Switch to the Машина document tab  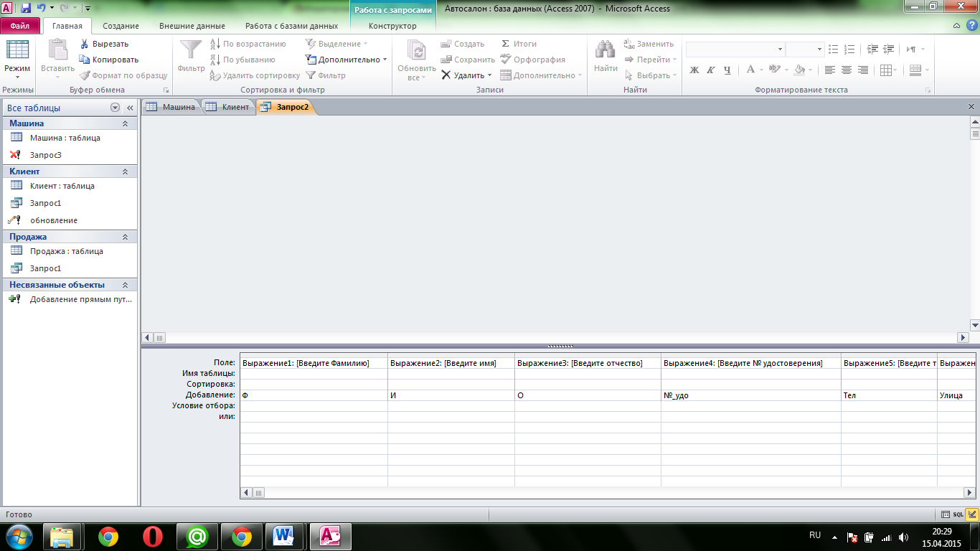[171, 107]
